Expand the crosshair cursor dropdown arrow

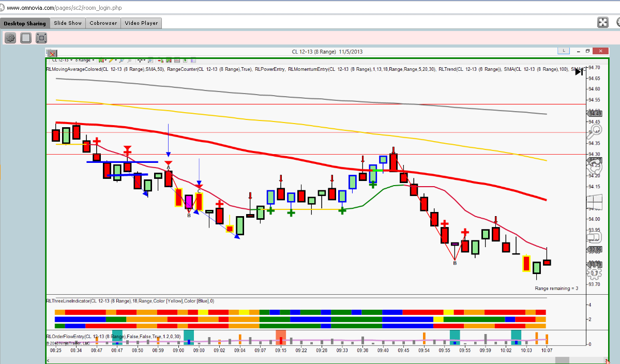[x=144, y=60]
